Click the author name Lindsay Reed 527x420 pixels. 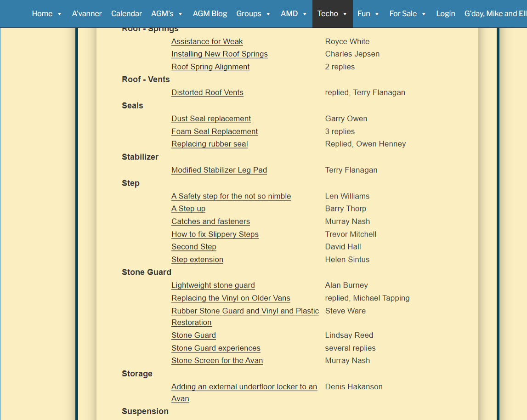click(x=349, y=335)
